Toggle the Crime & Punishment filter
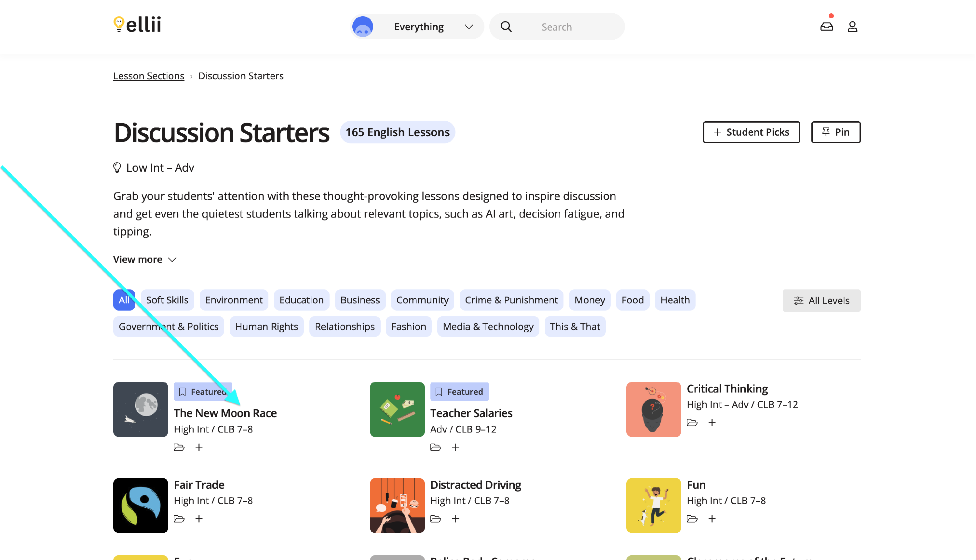This screenshot has height=560, width=976. 511,300
